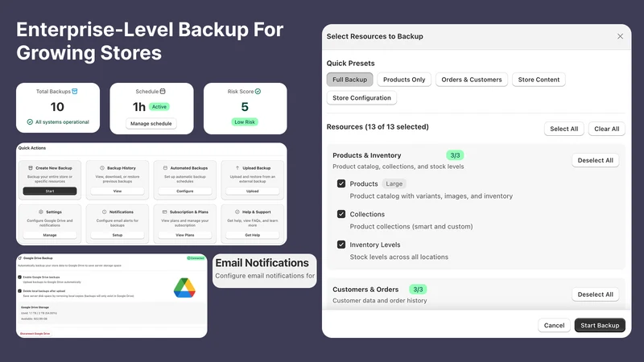Click the Low Risk badge
Viewport: 644px width, 362px height.
pyautogui.click(x=245, y=122)
